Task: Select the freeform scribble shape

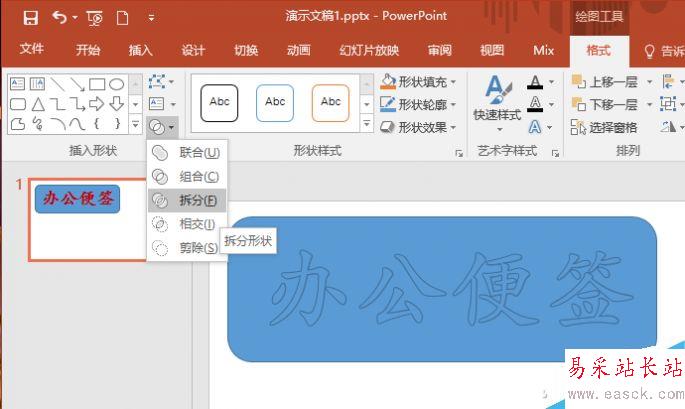Action: point(38,124)
